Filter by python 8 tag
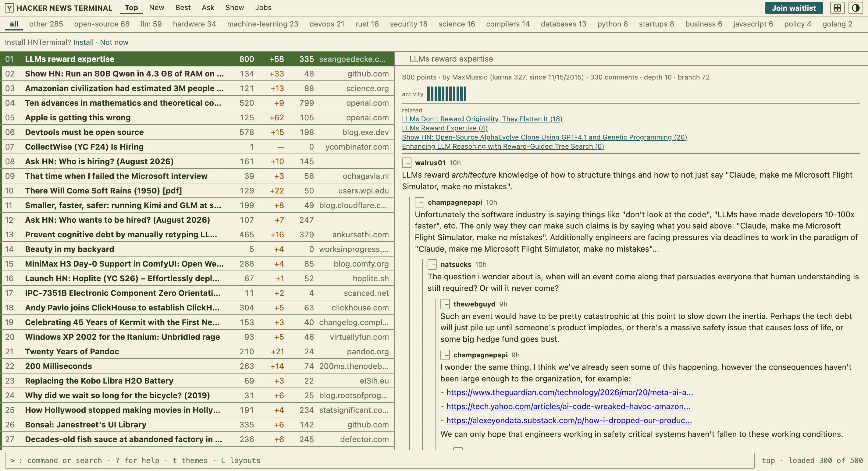Viewport: 868px width, 471px height. coord(613,24)
